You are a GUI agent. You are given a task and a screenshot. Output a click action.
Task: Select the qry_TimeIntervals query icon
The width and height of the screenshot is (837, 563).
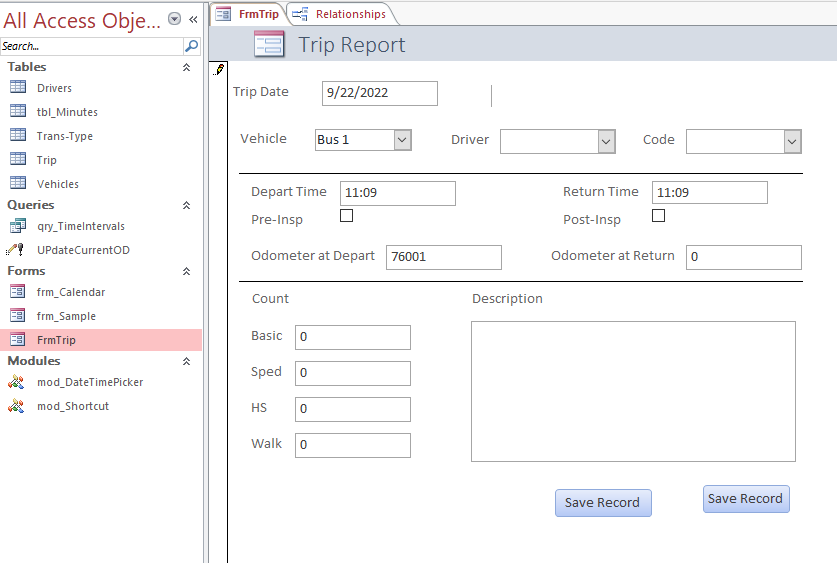(x=17, y=226)
